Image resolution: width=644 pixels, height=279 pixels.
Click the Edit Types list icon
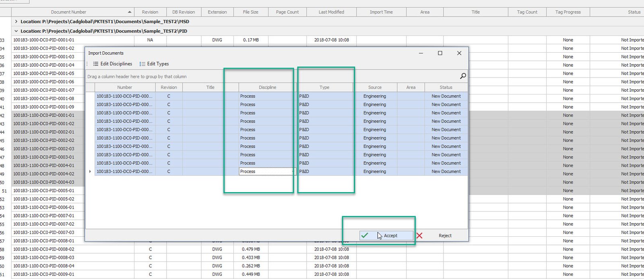[142, 64]
